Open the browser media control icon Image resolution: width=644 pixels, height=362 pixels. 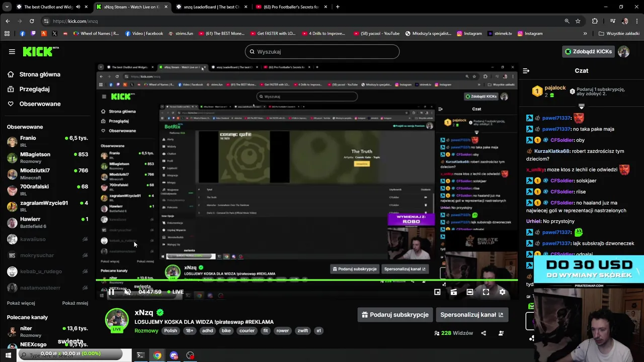pos(612,21)
